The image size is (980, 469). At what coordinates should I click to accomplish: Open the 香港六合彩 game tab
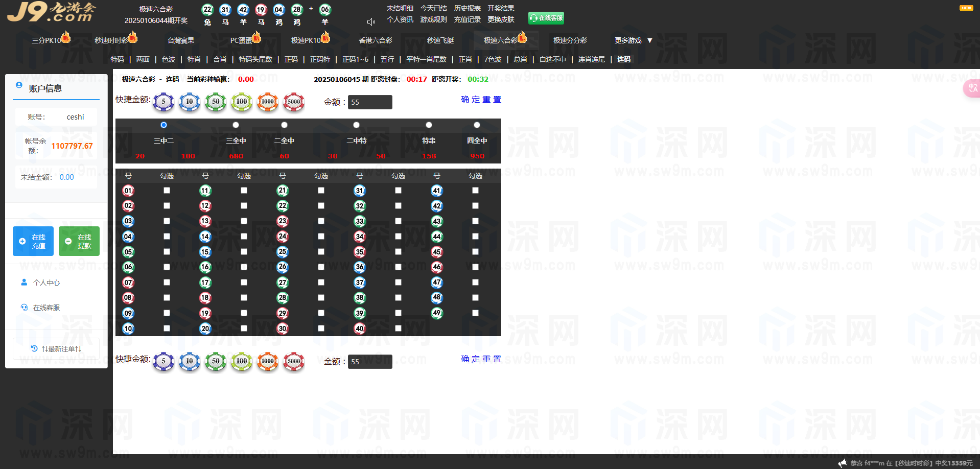pyautogui.click(x=375, y=40)
